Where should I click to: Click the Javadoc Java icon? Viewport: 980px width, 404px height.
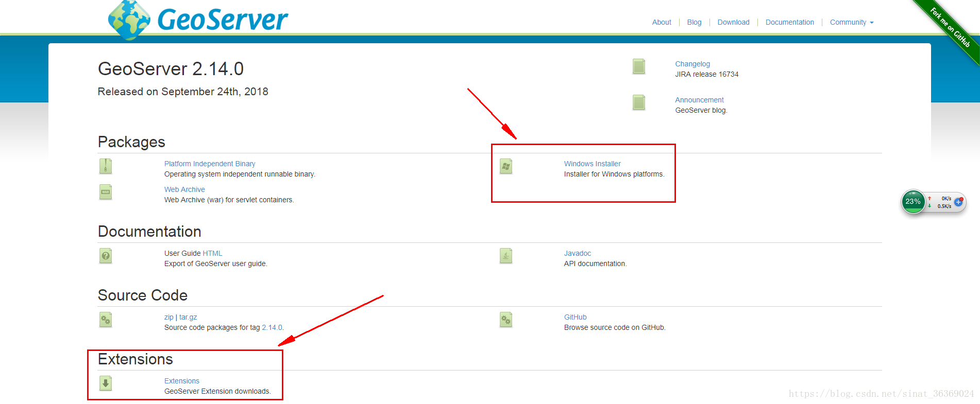tap(506, 256)
